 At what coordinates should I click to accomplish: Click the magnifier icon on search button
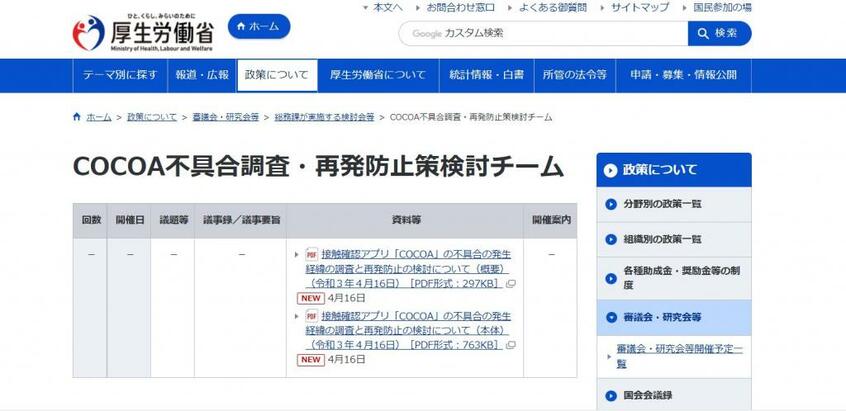[x=703, y=33]
